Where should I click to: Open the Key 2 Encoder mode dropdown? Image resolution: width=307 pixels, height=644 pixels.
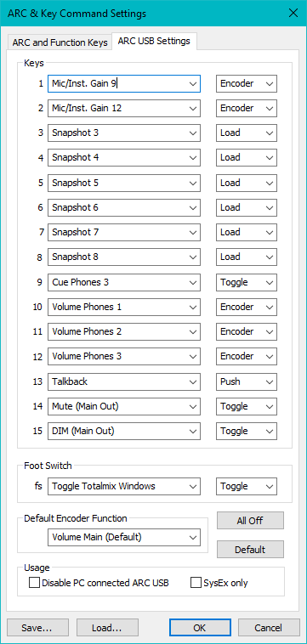coord(247,108)
